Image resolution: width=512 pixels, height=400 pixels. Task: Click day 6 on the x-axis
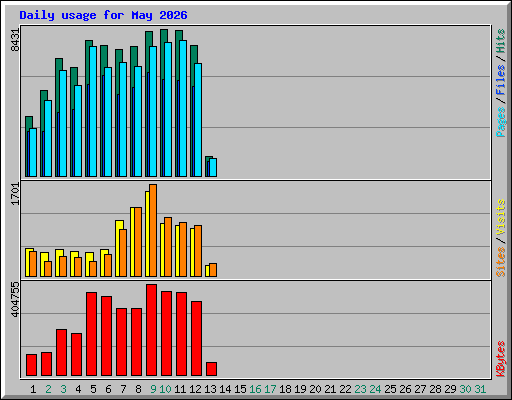click(x=108, y=389)
